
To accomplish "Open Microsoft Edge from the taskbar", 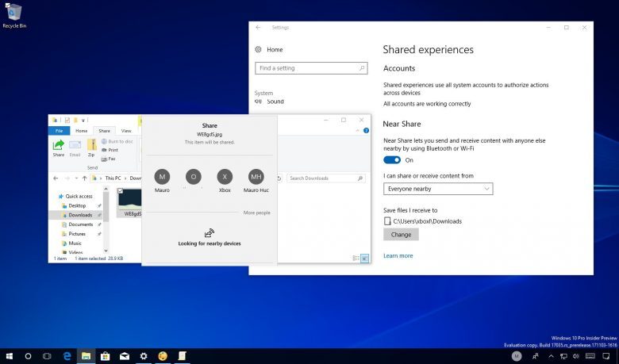I will click(67, 356).
